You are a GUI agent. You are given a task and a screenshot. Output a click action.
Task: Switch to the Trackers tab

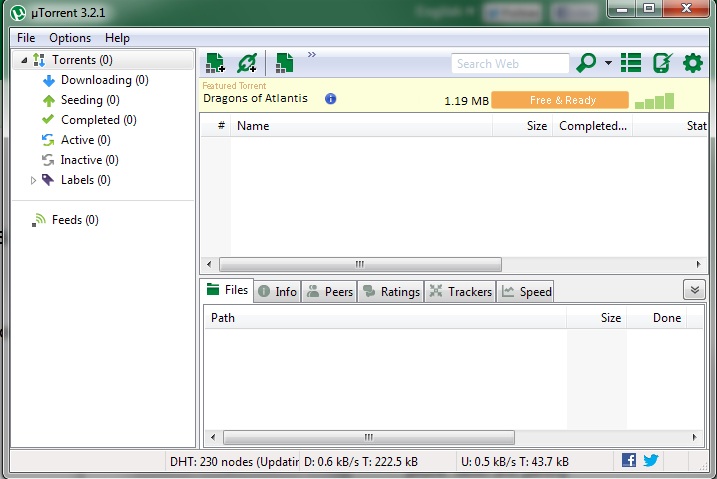click(x=460, y=292)
